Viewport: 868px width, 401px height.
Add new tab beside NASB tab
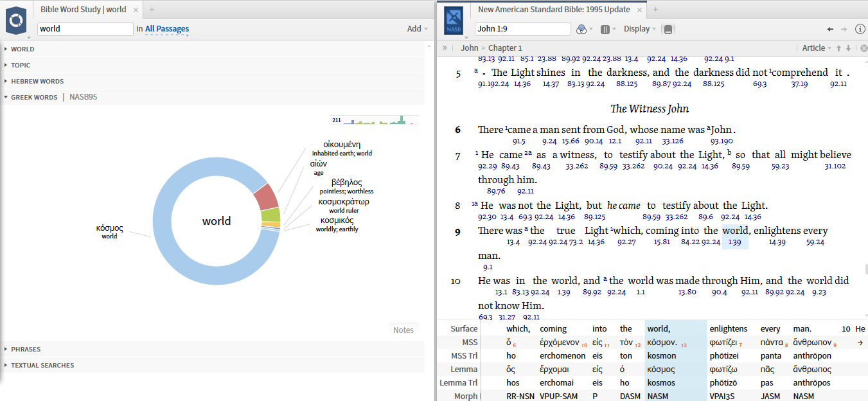click(656, 10)
